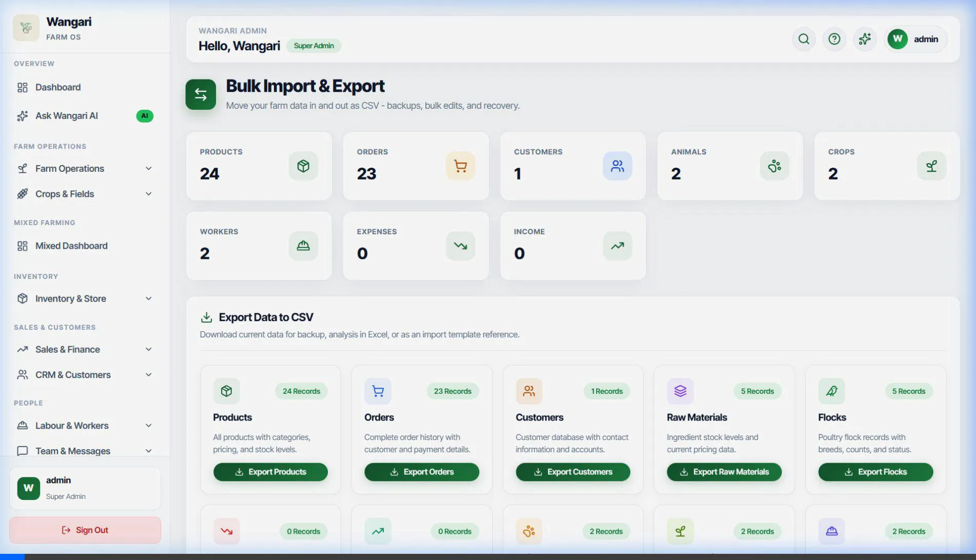Click the admin avatar in sidebar footer
This screenshot has height=560, width=976.
(29, 488)
